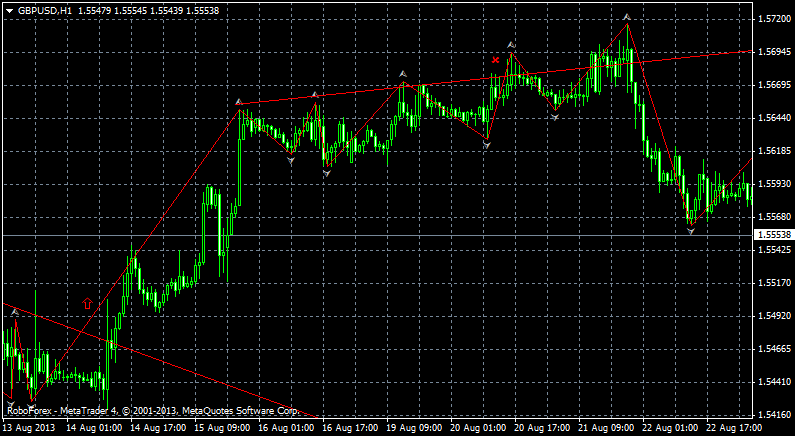Select the GBPUSD,H1 chart title text
795x436 pixels.
(x=45, y=10)
